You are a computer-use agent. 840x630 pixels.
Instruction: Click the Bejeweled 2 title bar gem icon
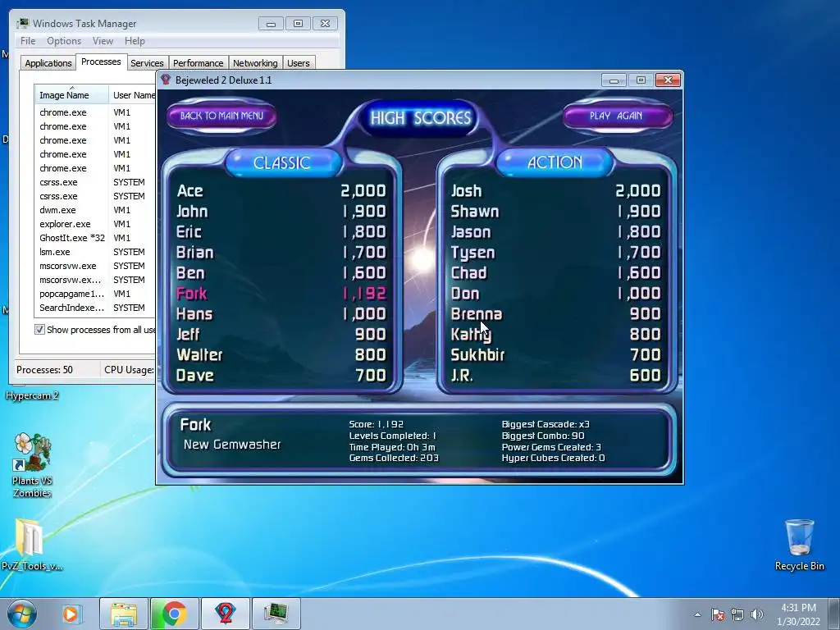[166, 80]
